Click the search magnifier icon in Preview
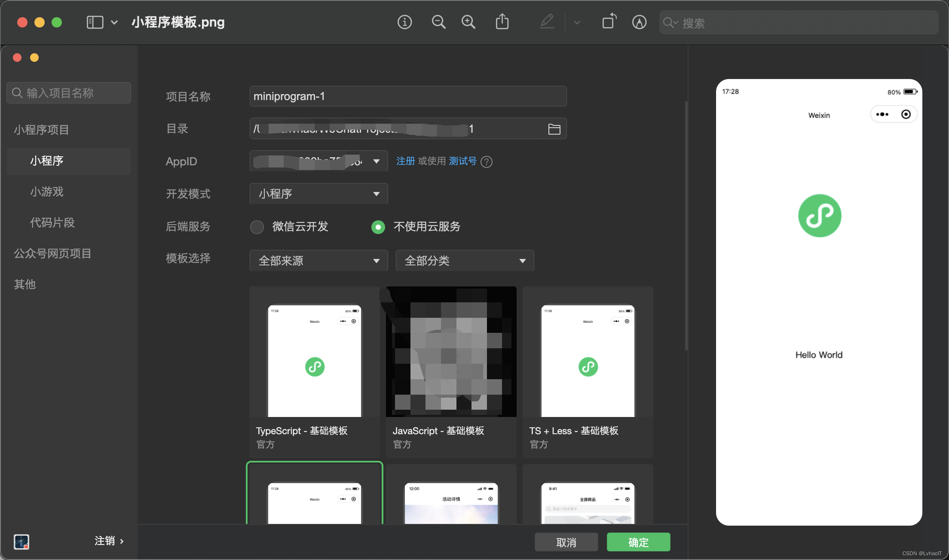The height and width of the screenshot is (560, 949). point(670,23)
